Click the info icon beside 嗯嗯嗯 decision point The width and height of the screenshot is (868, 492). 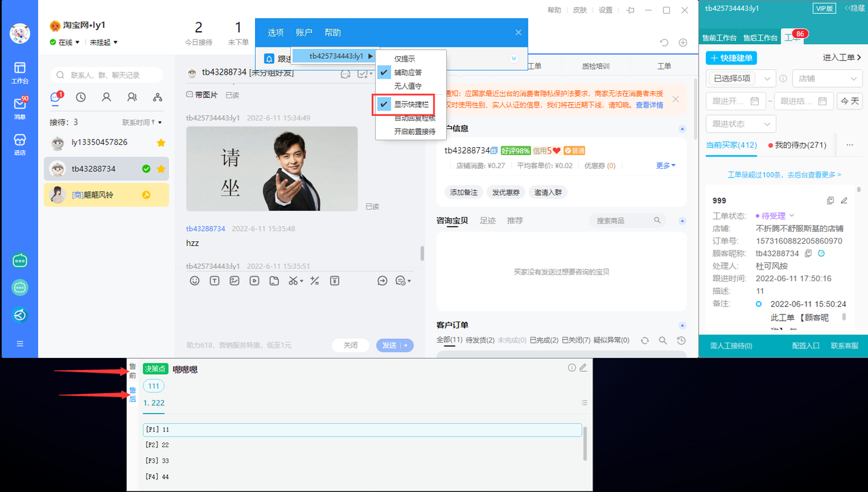point(572,368)
